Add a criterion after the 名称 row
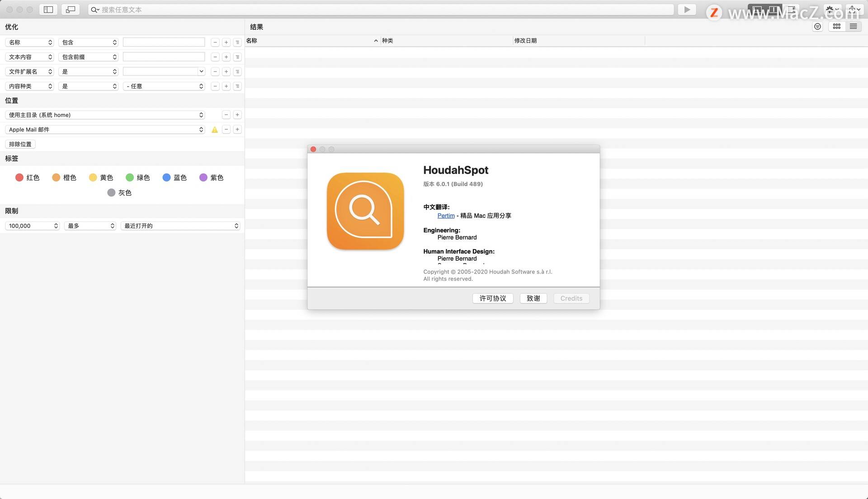868x499 pixels. coord(226,42)
